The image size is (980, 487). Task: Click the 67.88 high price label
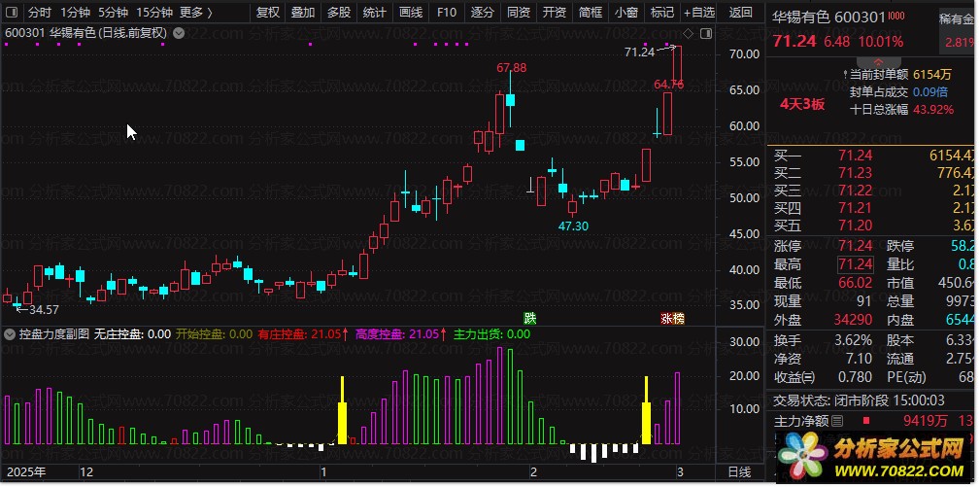(x=511, y=67)
